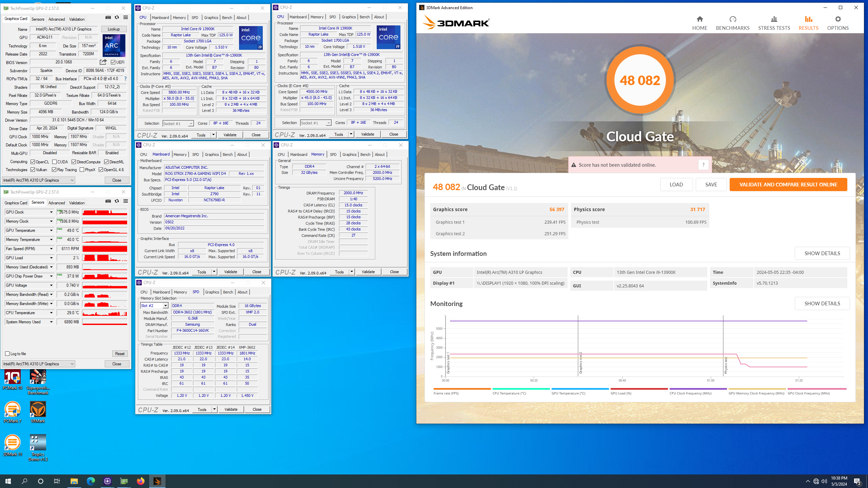Open hamburger menu in GPU-Z Sensors window
Screen dimensions: 868x488
click(125, 201)
